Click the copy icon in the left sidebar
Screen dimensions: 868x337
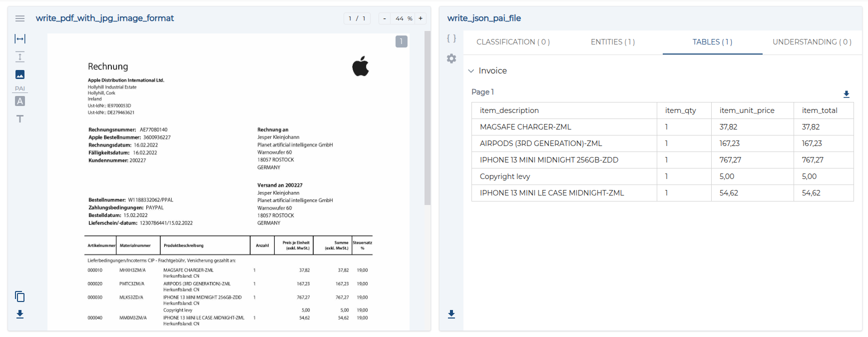20,296
